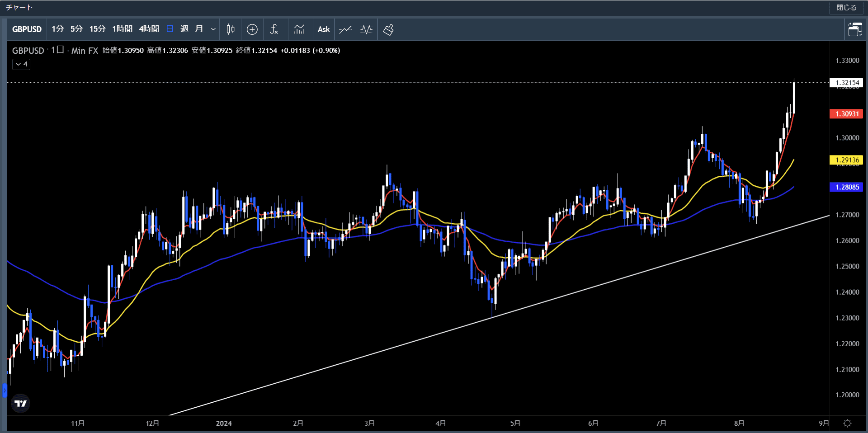This screenshot has width=868, height=433.
Task: Switch to the 4時間 timeframe
Action: [x=149, y=29]
